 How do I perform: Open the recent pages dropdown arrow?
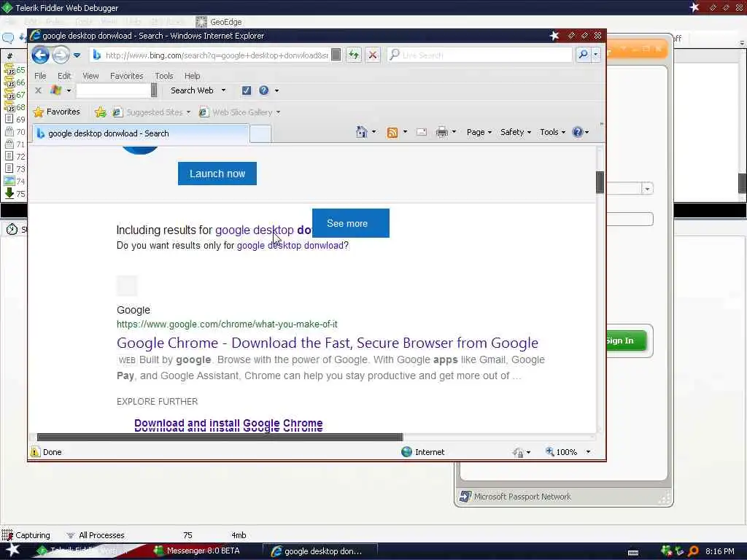77,55
